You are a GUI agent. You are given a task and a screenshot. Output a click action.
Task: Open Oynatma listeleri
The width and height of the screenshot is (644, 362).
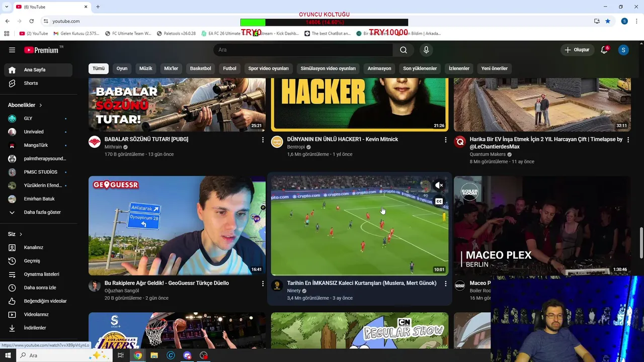(38, 274)
